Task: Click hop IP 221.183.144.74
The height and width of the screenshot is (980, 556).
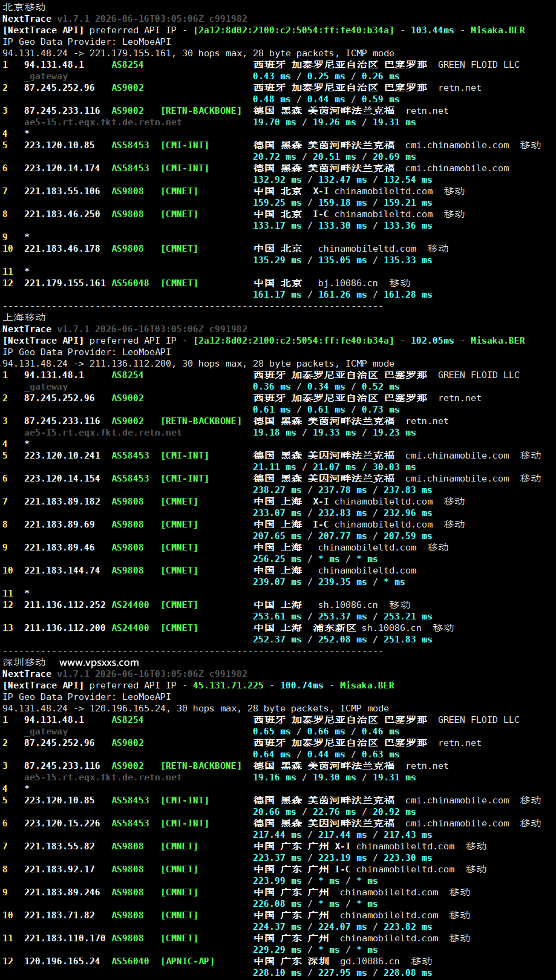Action: (62, 570)
